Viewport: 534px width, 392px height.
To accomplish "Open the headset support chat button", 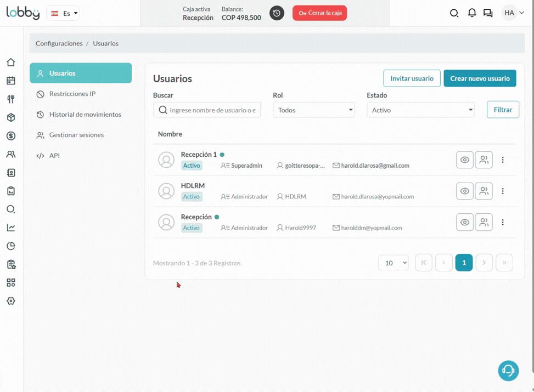I will 508,371.
